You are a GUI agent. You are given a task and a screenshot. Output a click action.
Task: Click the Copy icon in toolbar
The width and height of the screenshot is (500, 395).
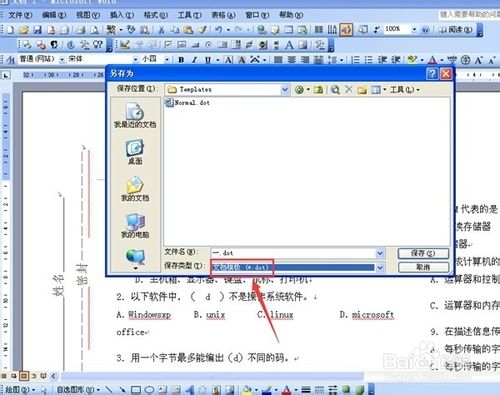click(x=175, y=30)
